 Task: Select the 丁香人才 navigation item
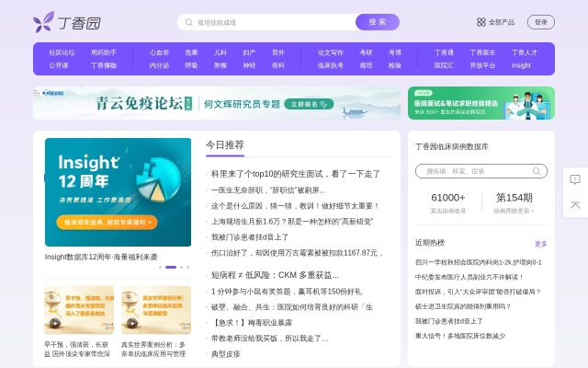point(524,52)
